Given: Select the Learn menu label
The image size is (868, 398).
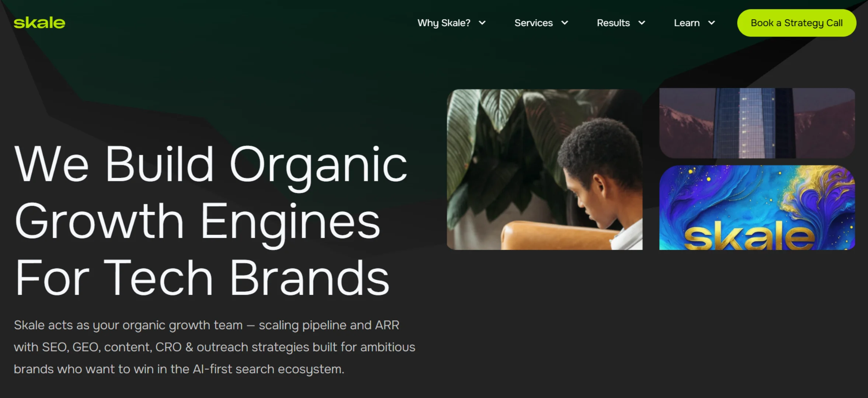Looking at the screenshot, I should pos(687,23).
